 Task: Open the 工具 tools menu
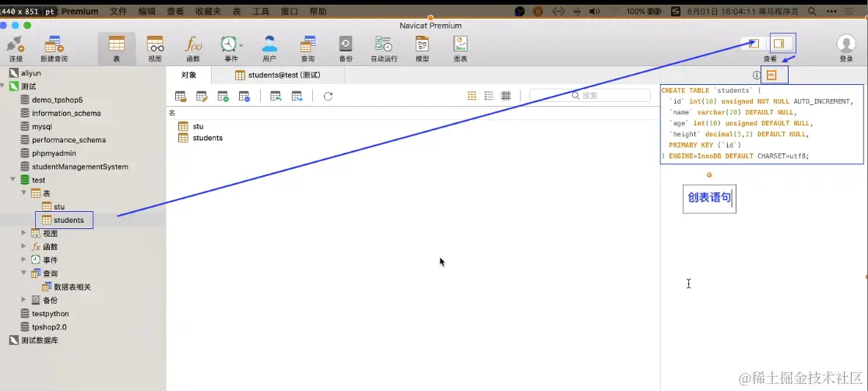[x=261, y=11]
